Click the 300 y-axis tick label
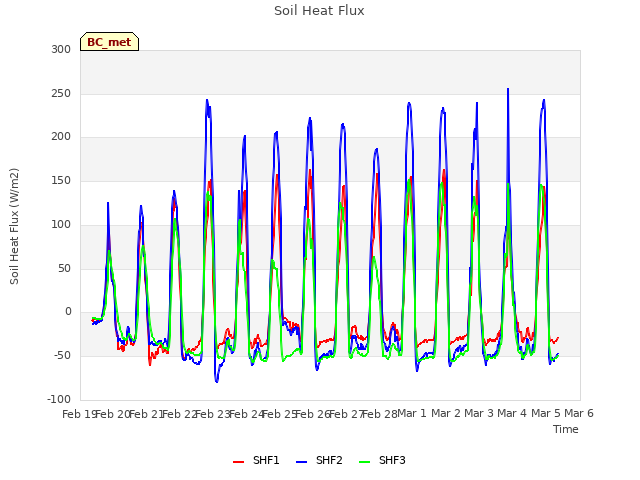This screenshot has height=480, width=640. point(61,50)
